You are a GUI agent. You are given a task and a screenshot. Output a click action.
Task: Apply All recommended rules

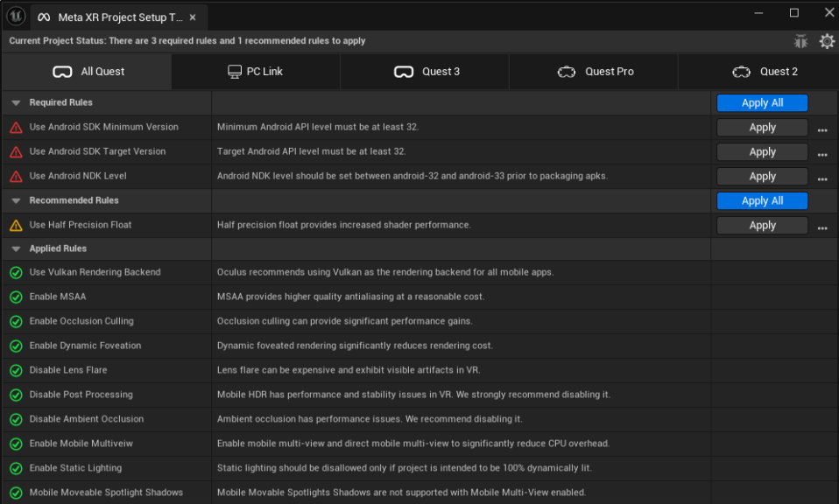pyautogui.click(x=762, y=201)
